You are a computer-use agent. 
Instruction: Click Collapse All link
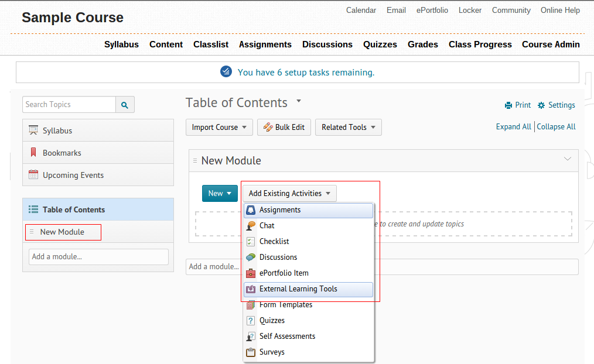click(x=556, y=127)
